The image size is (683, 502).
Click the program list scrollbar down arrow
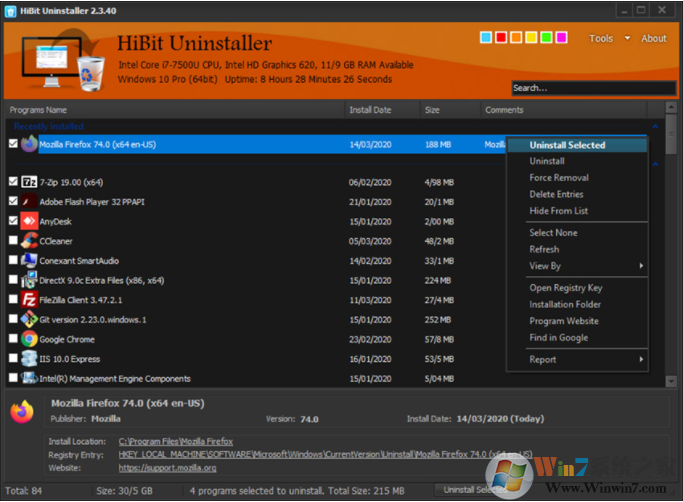coord(671,382)
